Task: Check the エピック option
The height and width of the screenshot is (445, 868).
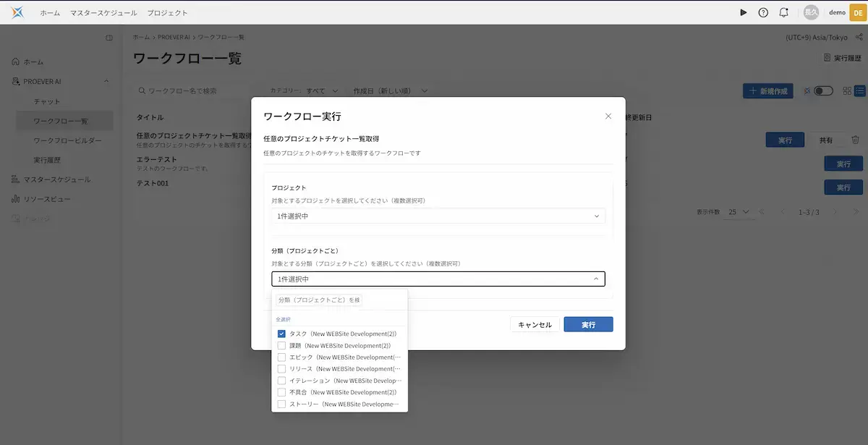Action: point(281,357)
